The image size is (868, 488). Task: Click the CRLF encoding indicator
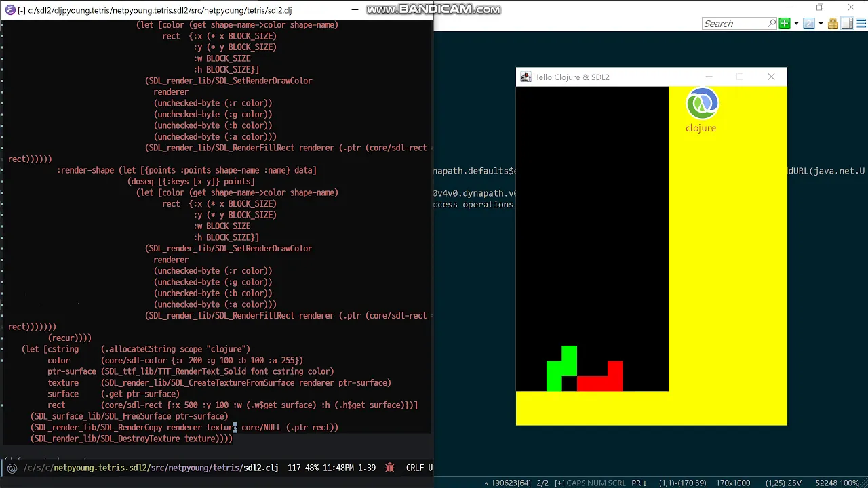tap(415, 468)
